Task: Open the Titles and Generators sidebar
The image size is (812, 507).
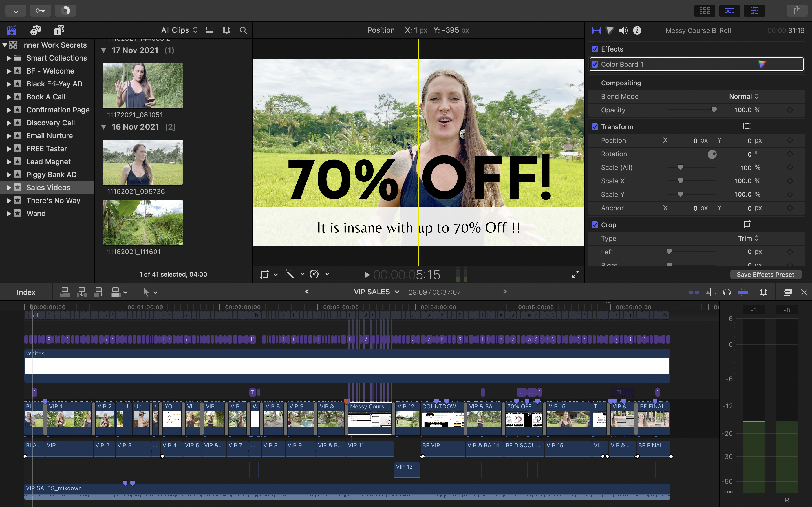Action: (59, 30)
